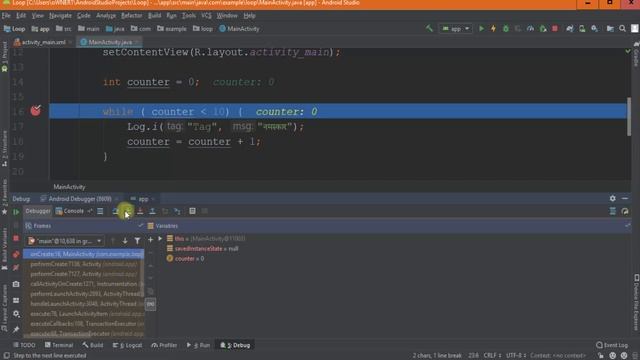Open the Device File Explorer side panel
The width and height of the screenshot is (640, 360).
[636, 302]
